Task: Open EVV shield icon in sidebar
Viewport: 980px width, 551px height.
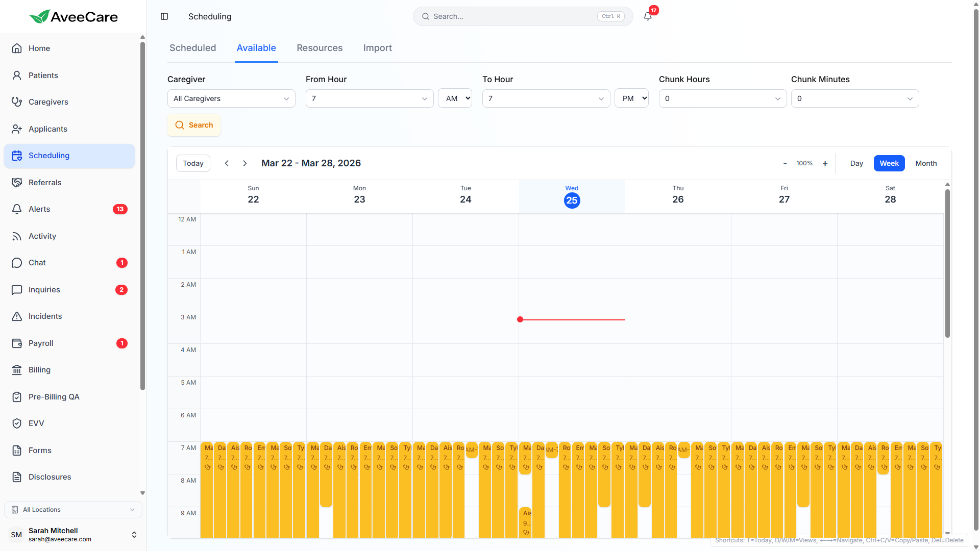Action: (17, 423)
